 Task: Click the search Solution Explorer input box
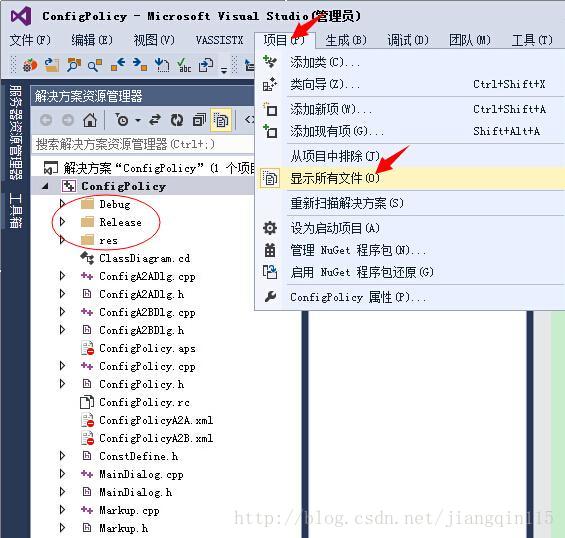click(143, 144)
